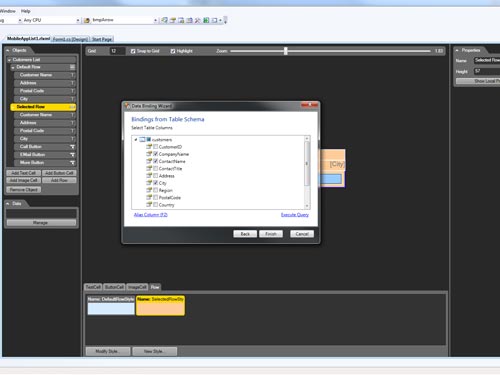Click the column icon beside PostalCode
This screenshot has height=375, width=500.
click(x=149, y=197)
